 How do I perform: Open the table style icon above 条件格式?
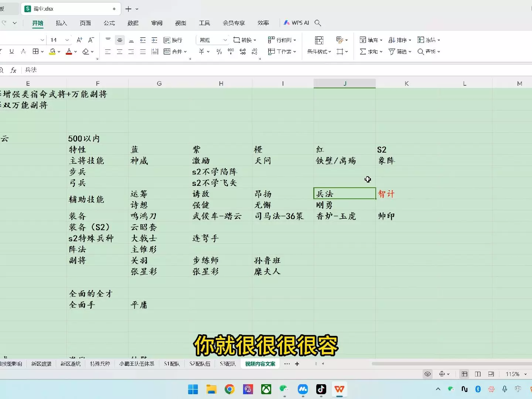pos(319,40)
